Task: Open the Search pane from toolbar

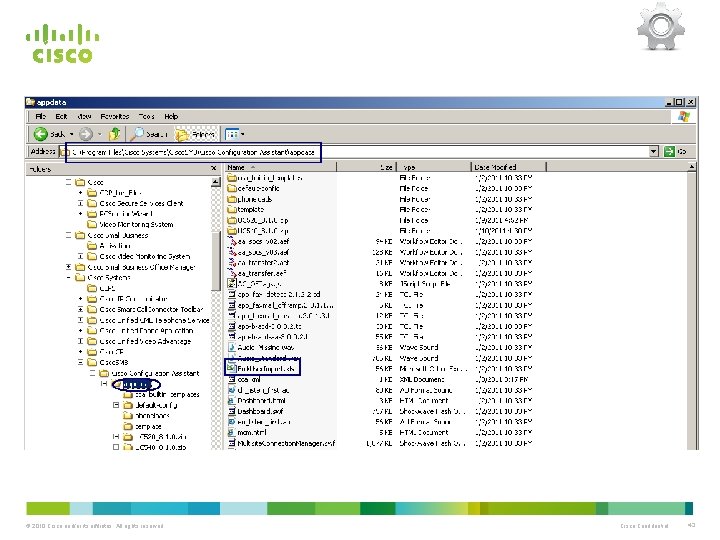Action: click(x=148, y=134)
